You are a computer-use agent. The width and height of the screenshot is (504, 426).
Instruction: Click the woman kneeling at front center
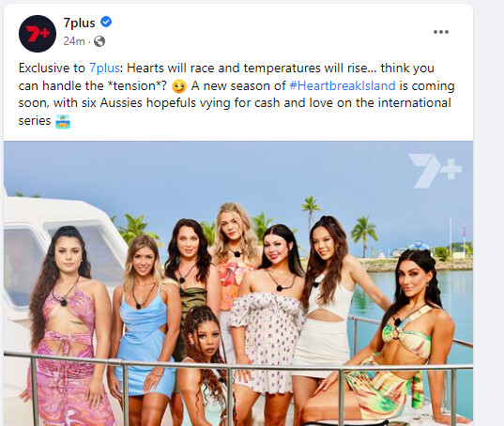(x=206, y=366)
